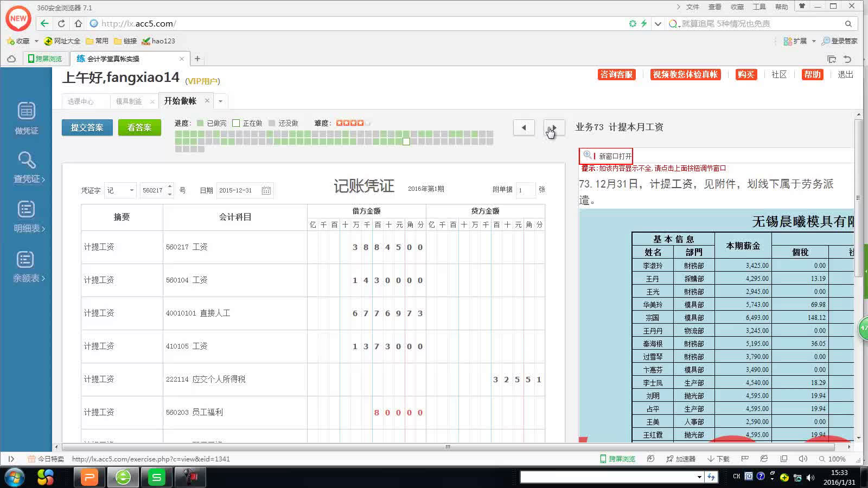Click the 附单据 count field

525,190
